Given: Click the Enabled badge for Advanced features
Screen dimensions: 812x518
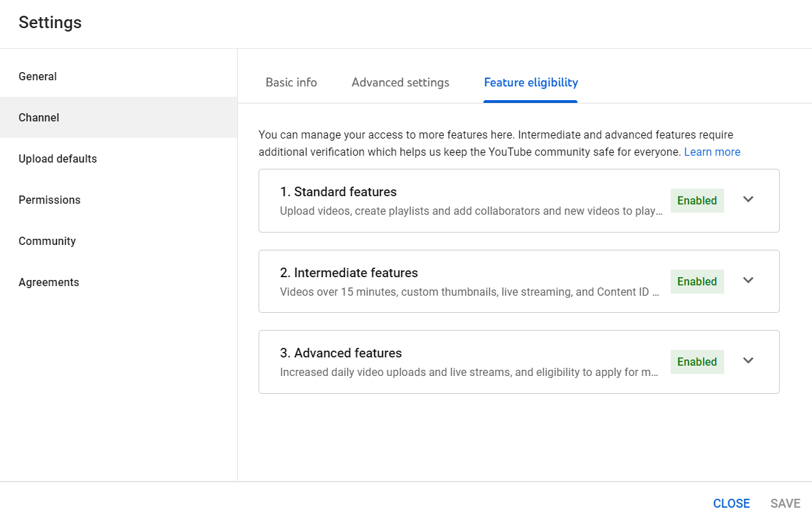Looking at the screenshot, I should 697,362.
